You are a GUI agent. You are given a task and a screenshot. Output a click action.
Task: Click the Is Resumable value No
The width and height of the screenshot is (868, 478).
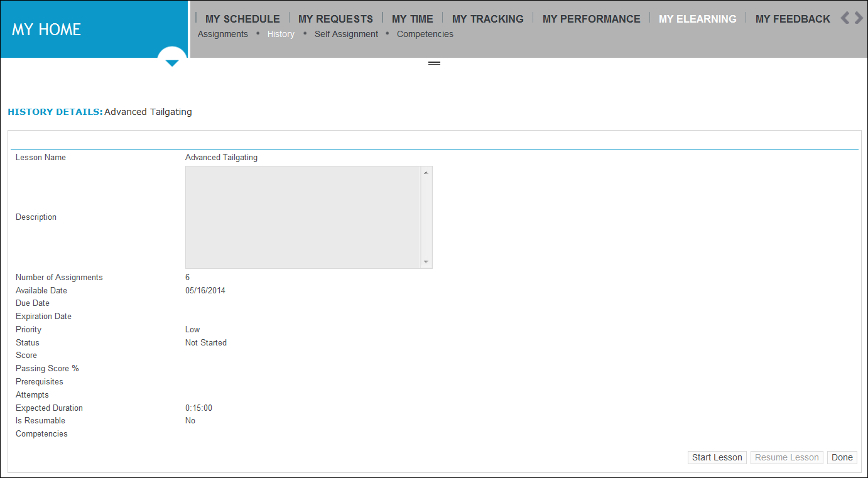(190, 421)
